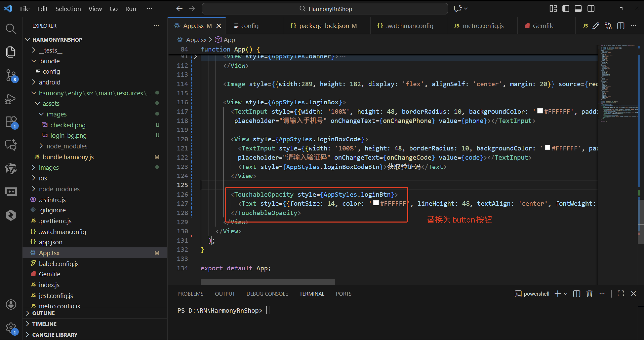The image size is (644, 340).
Task: Open the Run and Debug view
Action: tap(11, 99)
